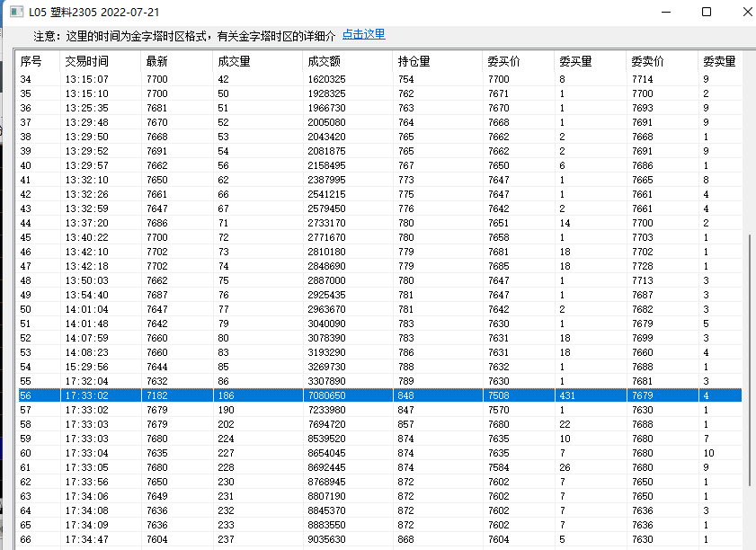Click the 成交额 value 3040090

(x=326, y=324)
